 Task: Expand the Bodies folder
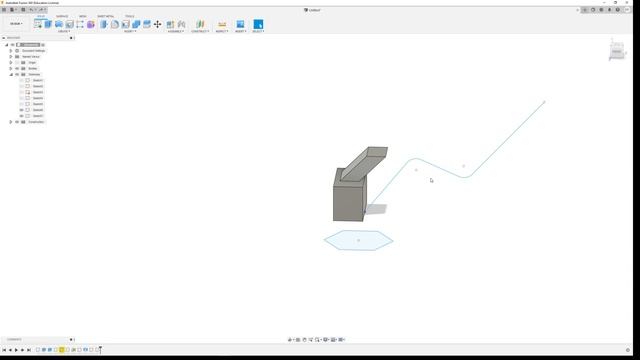[11, 69]
